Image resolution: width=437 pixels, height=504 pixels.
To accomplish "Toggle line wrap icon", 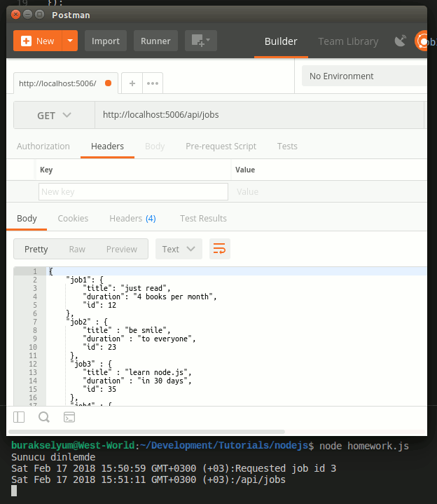I will click(x=220, y=249).
